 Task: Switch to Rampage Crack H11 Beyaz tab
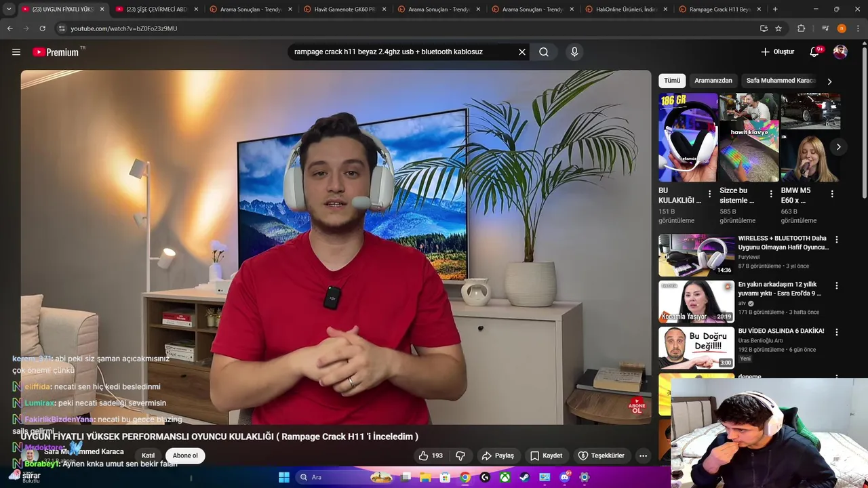(x=721, y=9)
